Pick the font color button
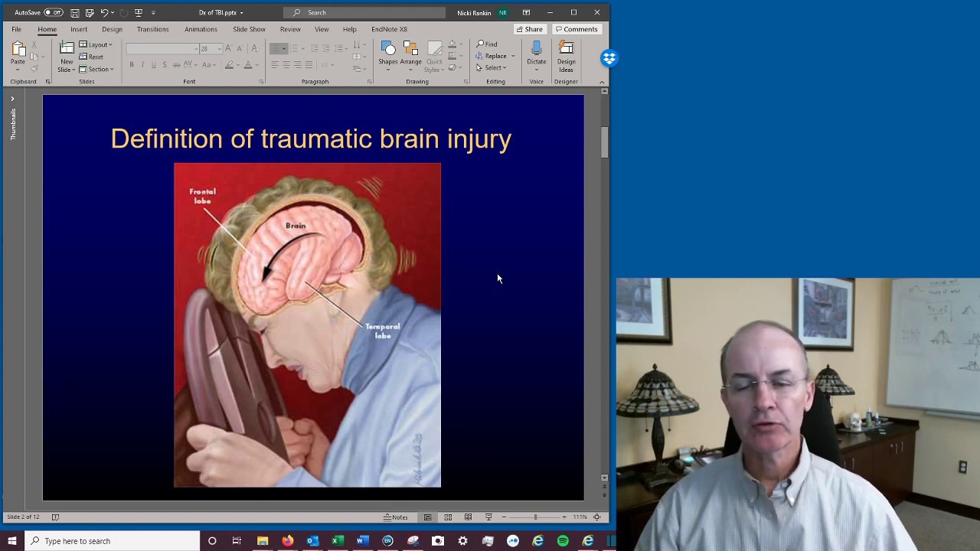The width and height of the screenshot is (980, 551). (247, 65)
